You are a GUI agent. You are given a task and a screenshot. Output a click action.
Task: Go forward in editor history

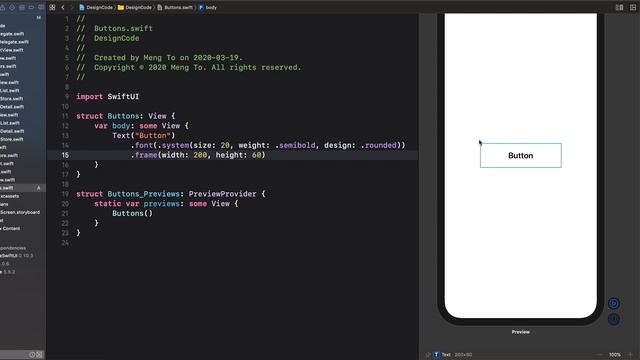[x=72, y=7]
